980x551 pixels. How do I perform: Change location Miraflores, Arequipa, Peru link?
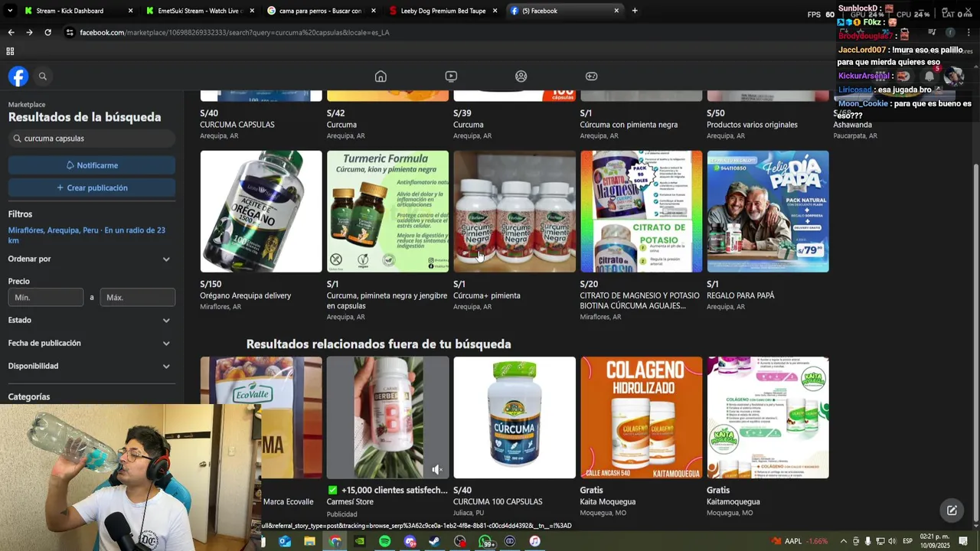(87, 235)
